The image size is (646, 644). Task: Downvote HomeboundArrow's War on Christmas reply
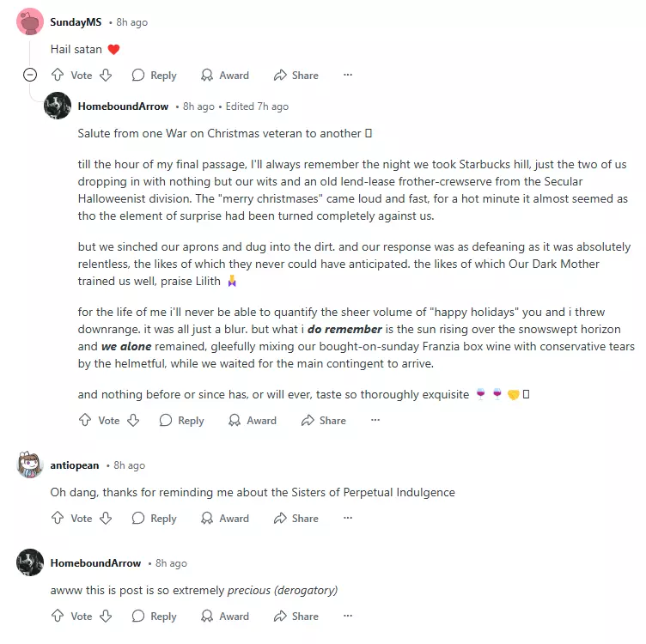(x=133, y=420)
